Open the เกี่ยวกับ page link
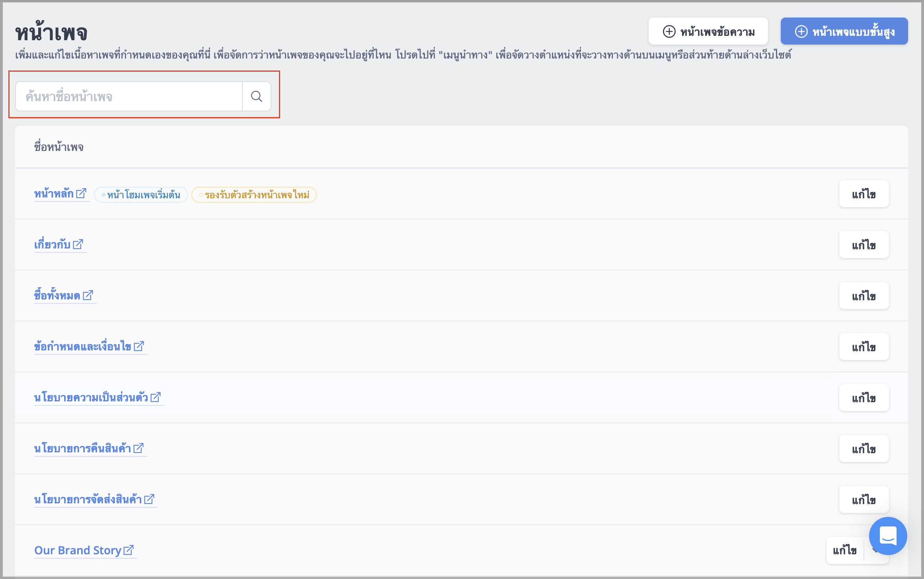This screenshot has height=579, width=924. pos(52,245)
